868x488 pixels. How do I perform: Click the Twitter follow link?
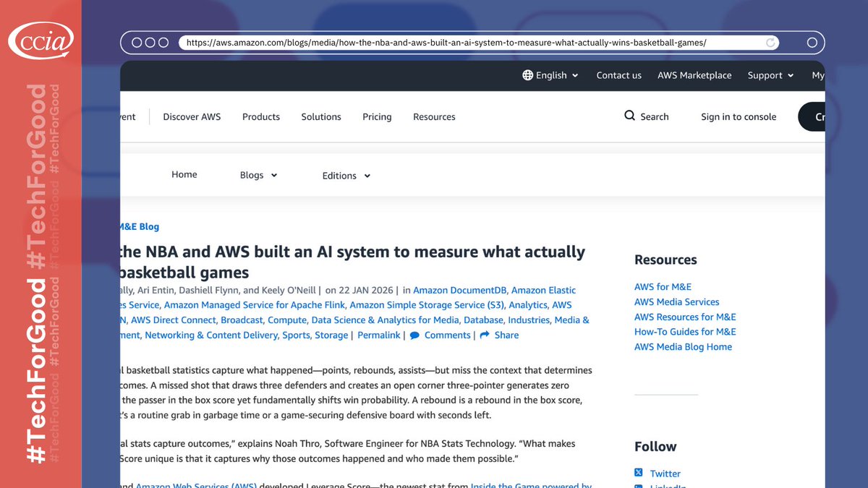tap(665, 474)
